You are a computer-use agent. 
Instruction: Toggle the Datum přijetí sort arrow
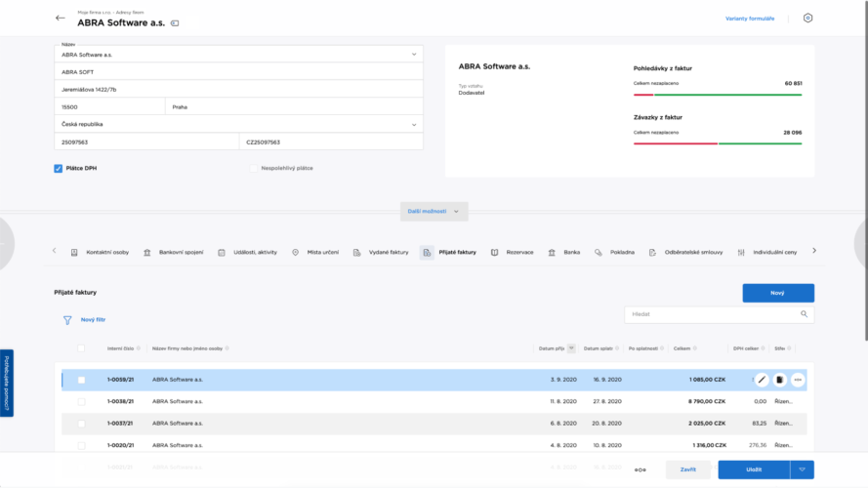571,348
